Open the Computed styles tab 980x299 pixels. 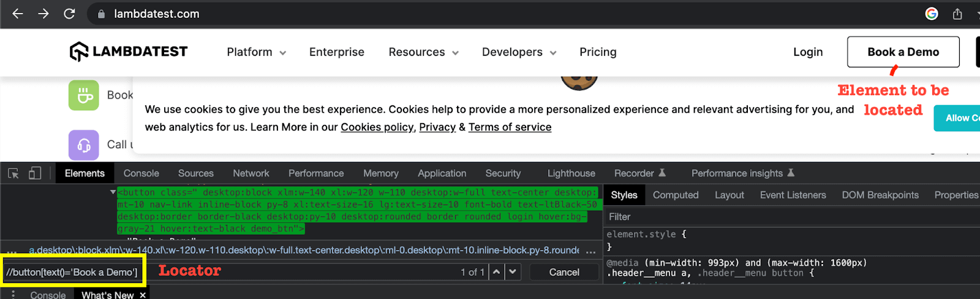pos(675,195)
